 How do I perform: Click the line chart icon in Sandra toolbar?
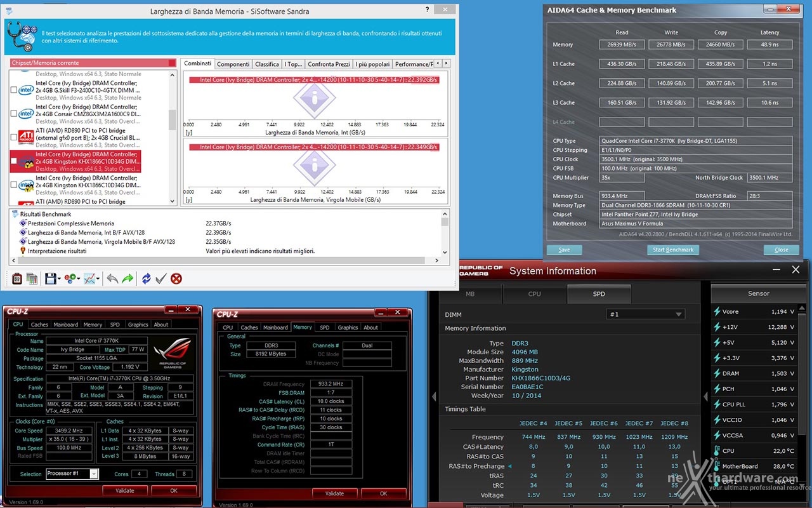coord(90,278)
